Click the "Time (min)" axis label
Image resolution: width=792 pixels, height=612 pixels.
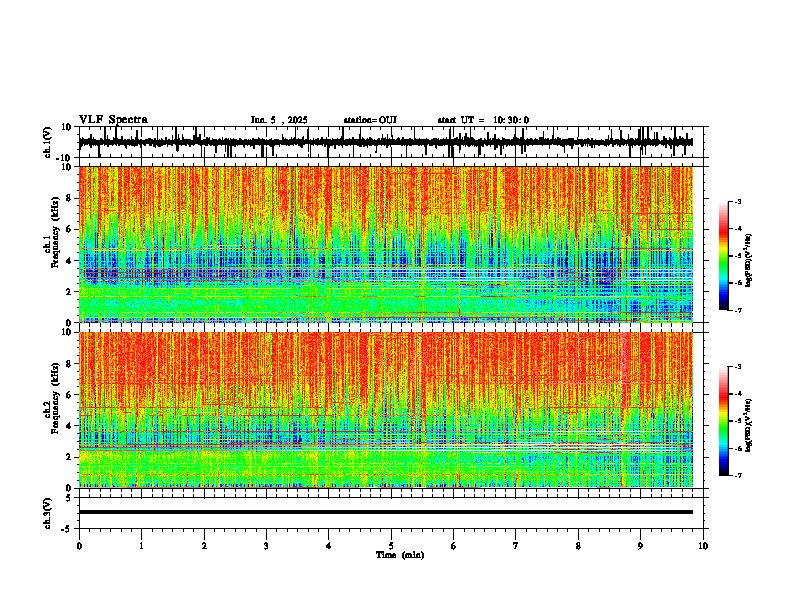tap(400, 555)
